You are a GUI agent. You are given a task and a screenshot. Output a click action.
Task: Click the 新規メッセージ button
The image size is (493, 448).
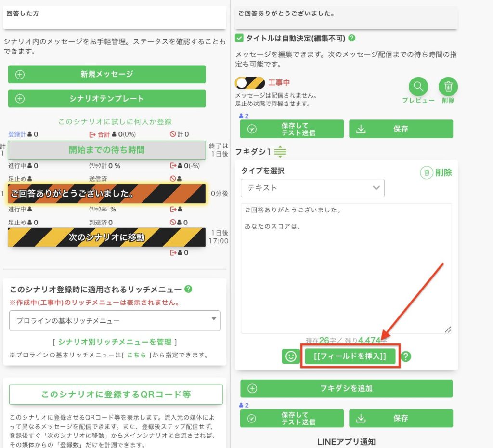106,74
